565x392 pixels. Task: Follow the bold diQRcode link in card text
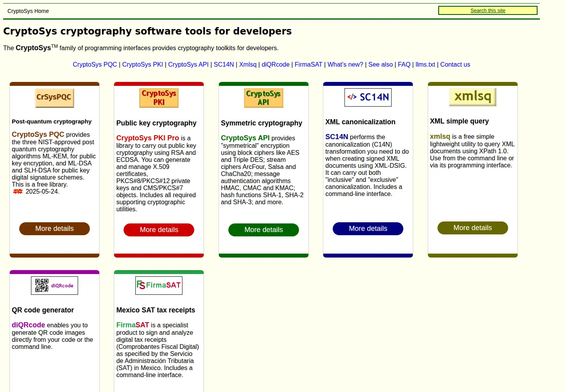[x=28, y=325]
